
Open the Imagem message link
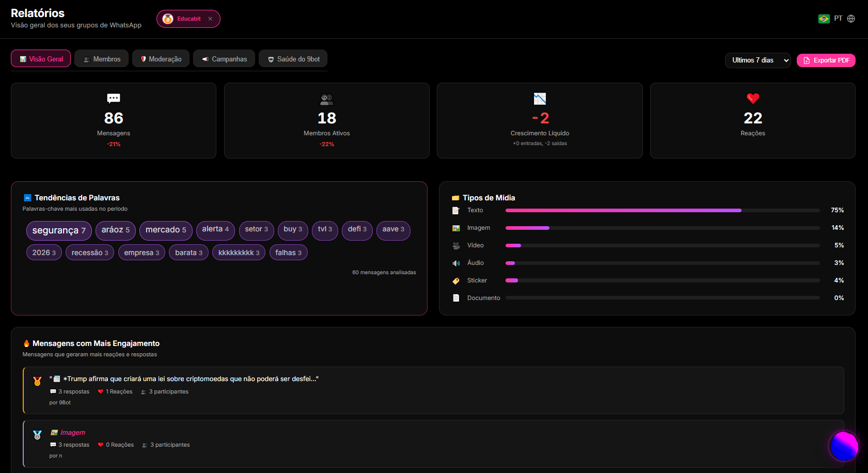[73, 433]
